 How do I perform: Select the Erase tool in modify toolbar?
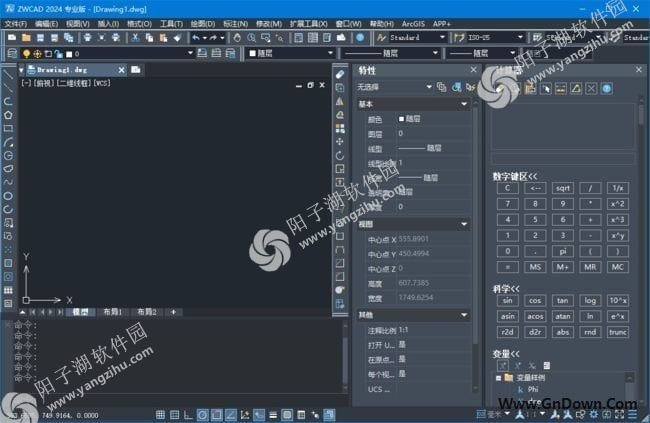[340, 74]
